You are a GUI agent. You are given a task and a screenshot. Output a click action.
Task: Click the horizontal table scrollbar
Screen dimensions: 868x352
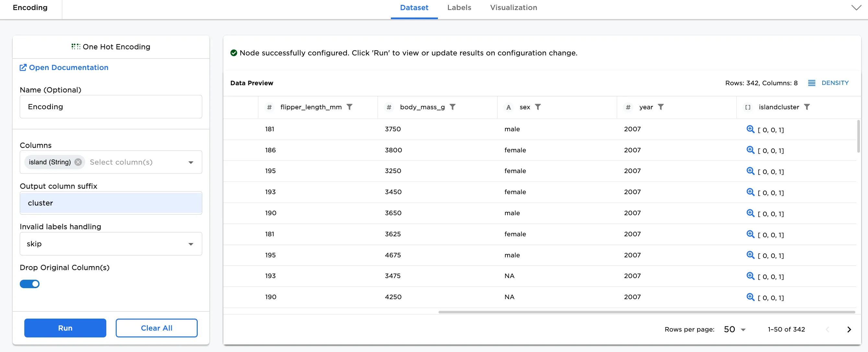pyautogui.click(x=646, y=312)
